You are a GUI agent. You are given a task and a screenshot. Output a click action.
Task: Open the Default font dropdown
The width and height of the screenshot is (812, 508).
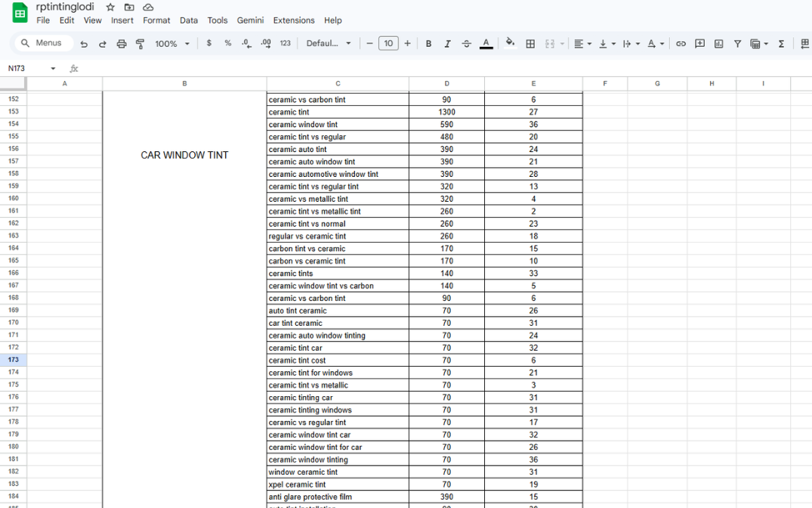(329, 44)
